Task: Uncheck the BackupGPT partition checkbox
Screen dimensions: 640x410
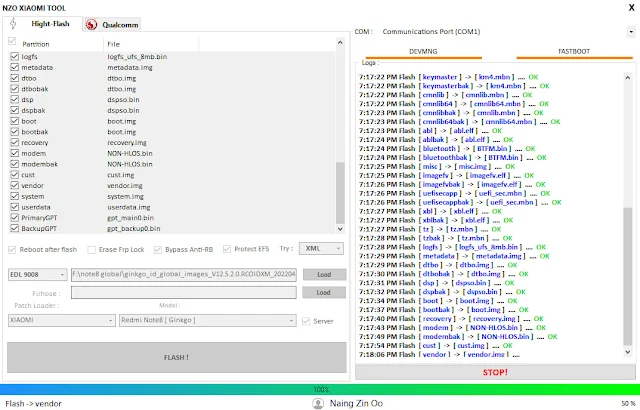Action: (15, 228)
